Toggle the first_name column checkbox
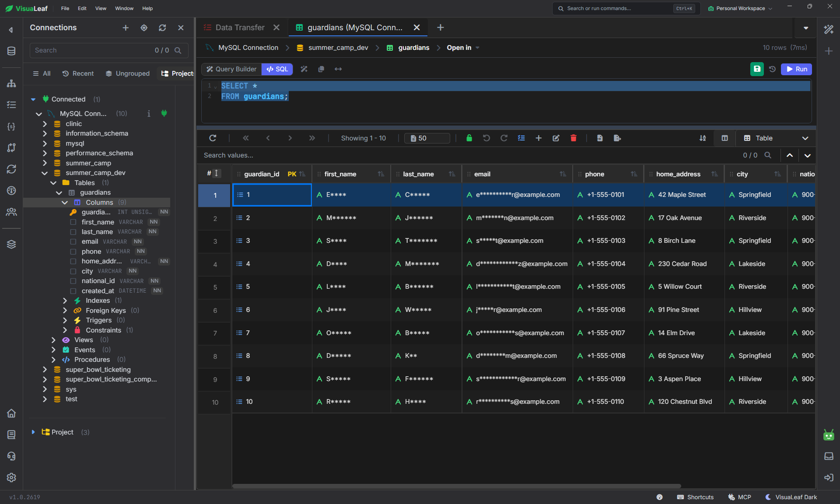Image resolution: width=840 pixels, height=504 pixels. (x=73, y=222)
